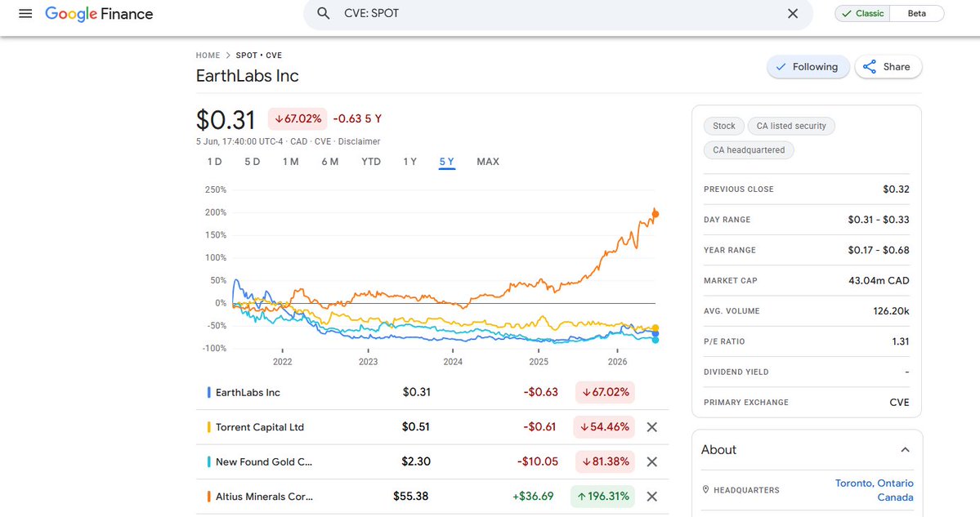Select the 1 D range tab

[x=214, y=162]
